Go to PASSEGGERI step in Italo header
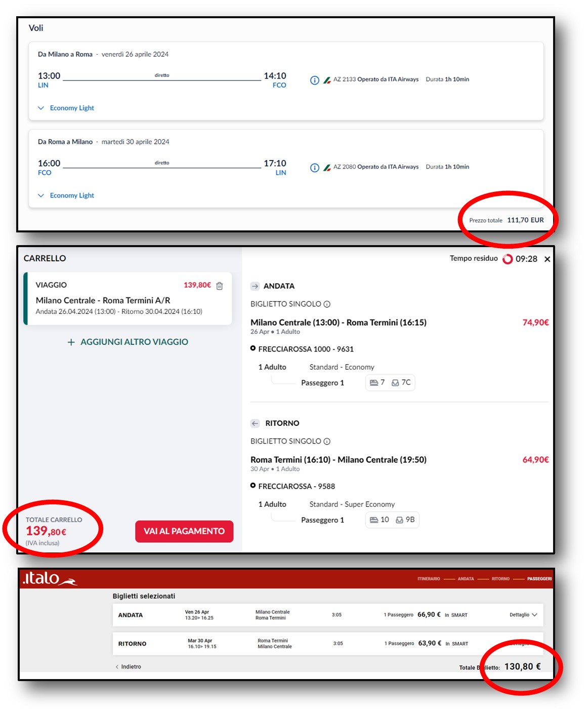588x714 pixels. coord(539,579)
